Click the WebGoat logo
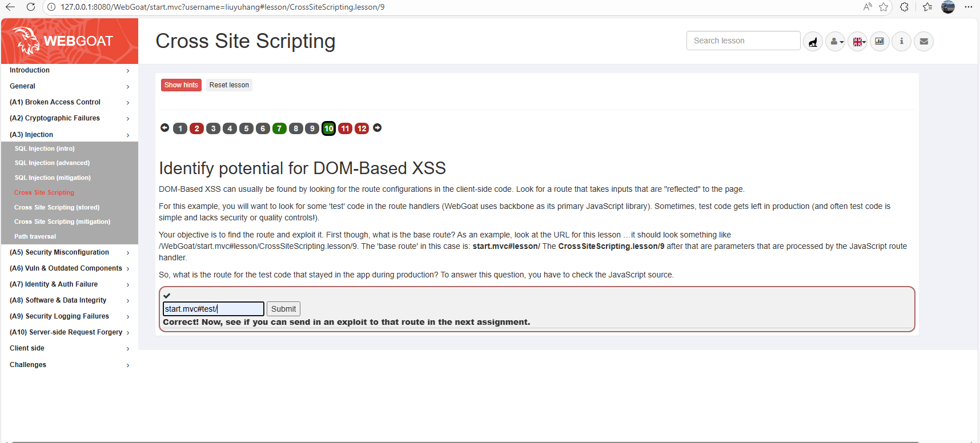The image size is (980, 443). (70, 41)
